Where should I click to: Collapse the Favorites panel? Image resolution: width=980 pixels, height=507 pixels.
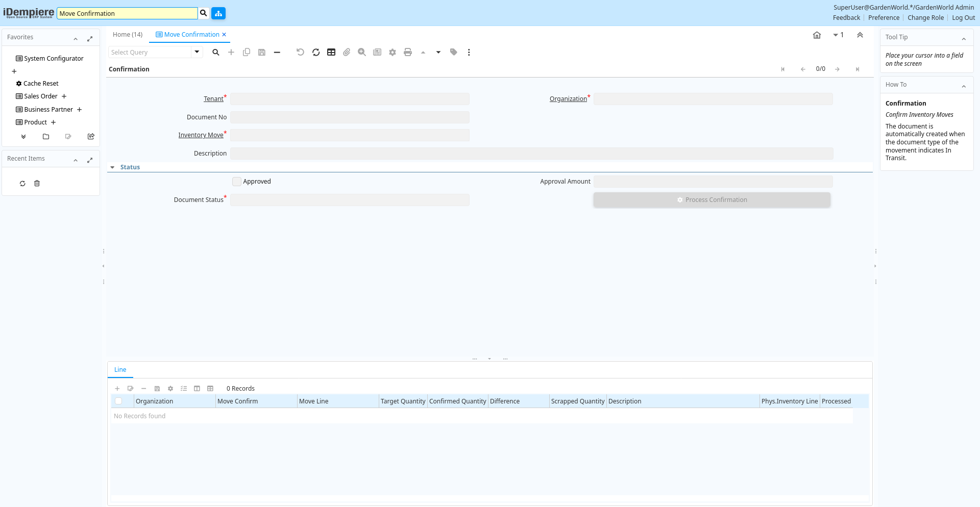click(x=76, y=39)
